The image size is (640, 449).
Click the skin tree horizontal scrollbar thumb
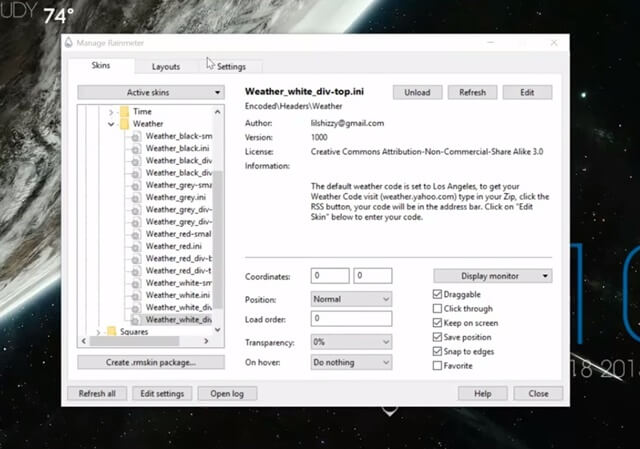pyautogui.click(x=134, y=341)
